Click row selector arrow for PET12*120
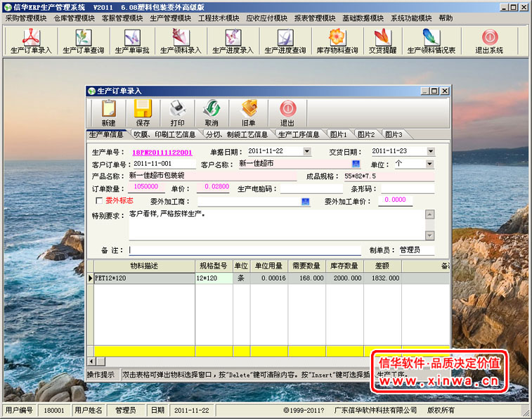This screenshot has height=419, width=532. coord(90,278)
